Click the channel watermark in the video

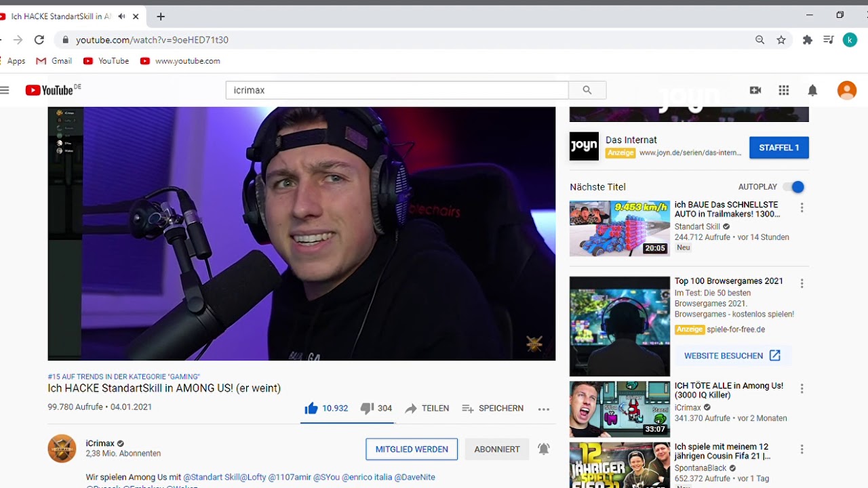pos(534,344)
